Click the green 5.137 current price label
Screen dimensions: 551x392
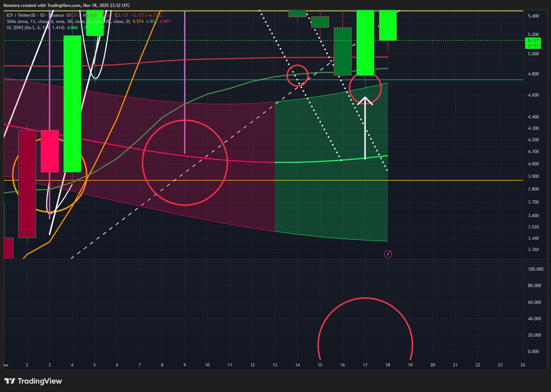click(533, 41)
